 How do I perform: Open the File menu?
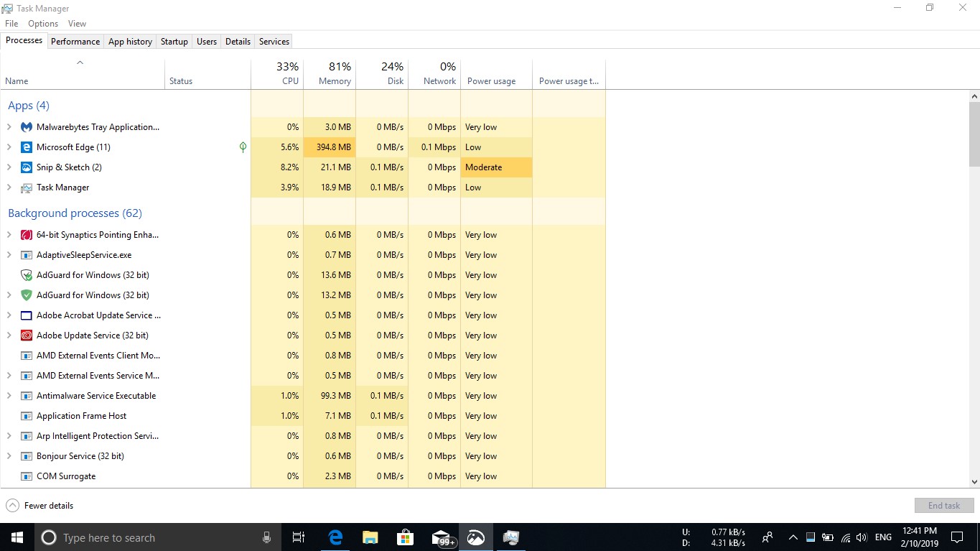pos(11,24)
